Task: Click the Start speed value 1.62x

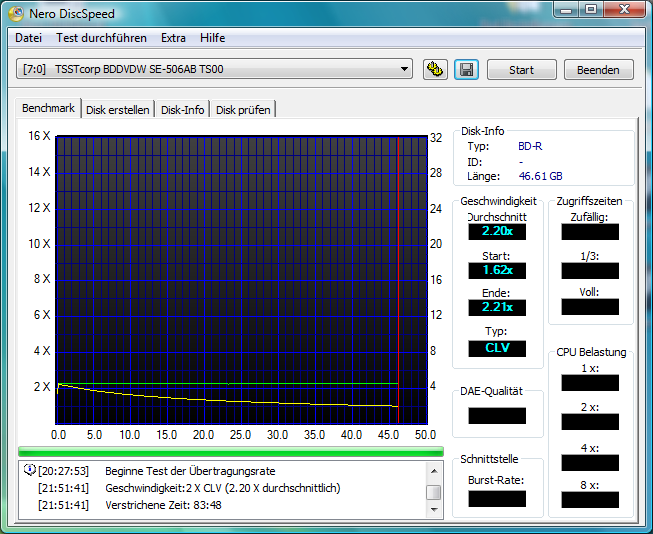Action: click(x=497, y=270)
